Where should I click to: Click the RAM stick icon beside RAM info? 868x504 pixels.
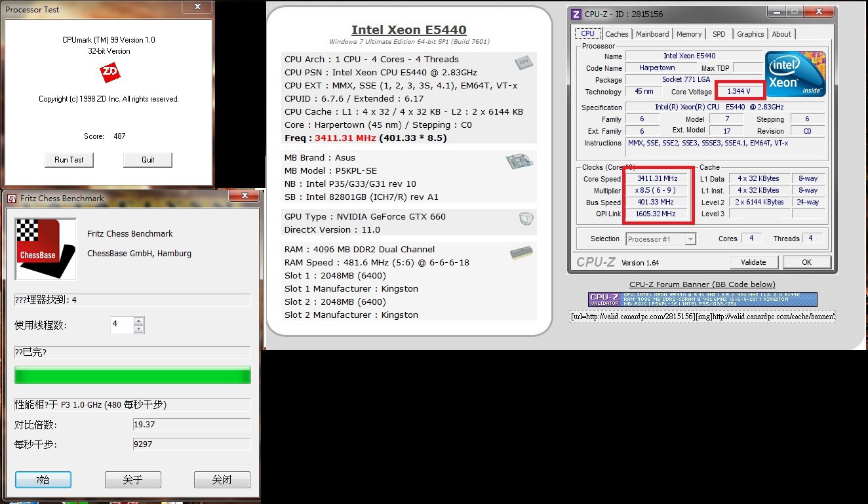point(522,254)
